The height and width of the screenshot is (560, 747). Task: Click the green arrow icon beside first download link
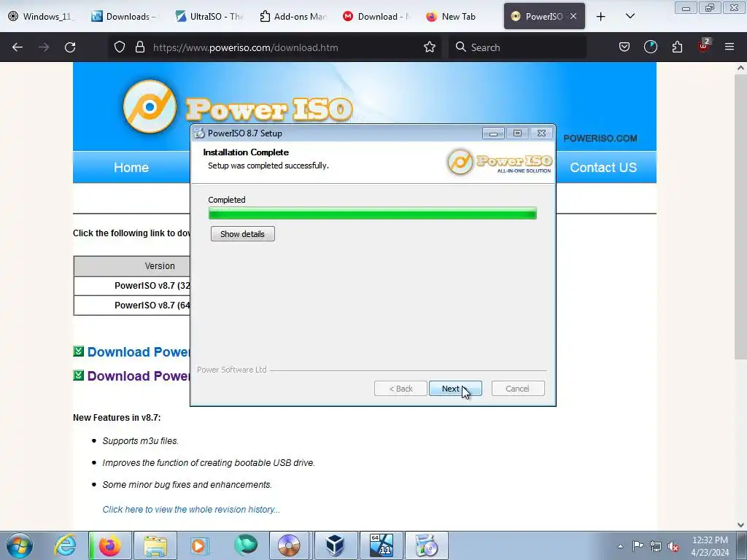[79, 351]
